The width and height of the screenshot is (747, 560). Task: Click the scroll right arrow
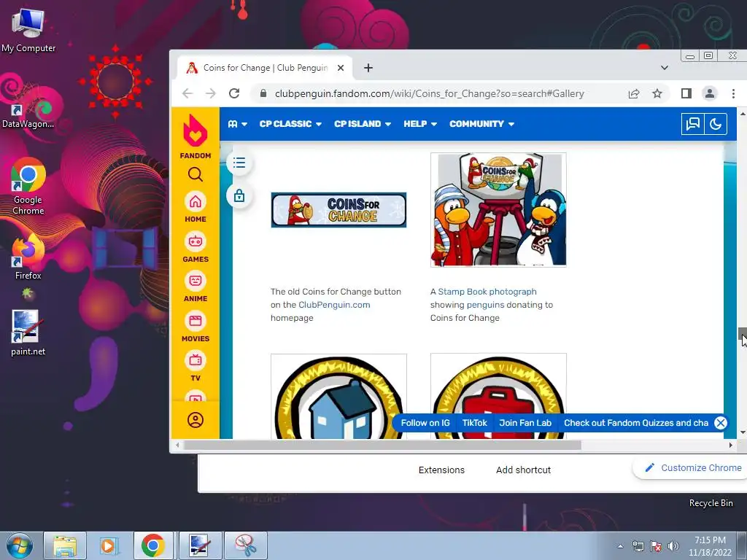click(730, 446)
